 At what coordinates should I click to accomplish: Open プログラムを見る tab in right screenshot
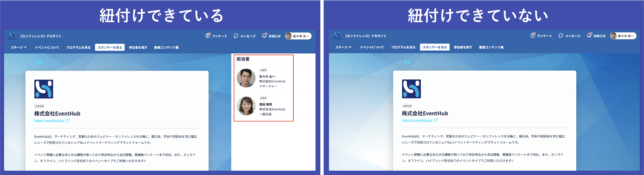click(x=404, y=47)
